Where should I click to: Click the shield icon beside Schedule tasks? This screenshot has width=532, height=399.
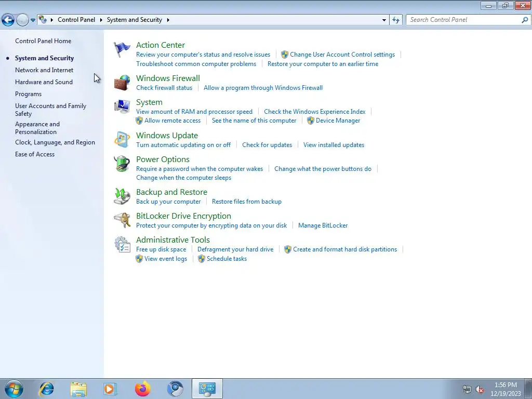[x=202, y=259]
